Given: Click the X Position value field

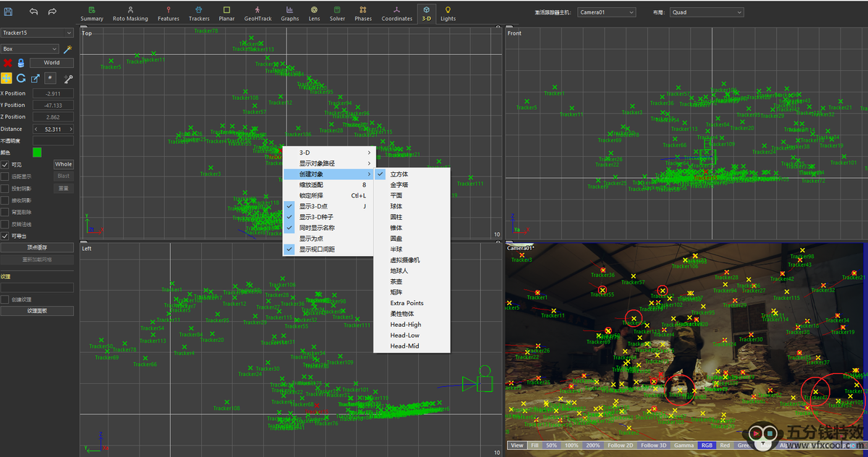Looking at the screenshot, I should [x=52, y=94].
